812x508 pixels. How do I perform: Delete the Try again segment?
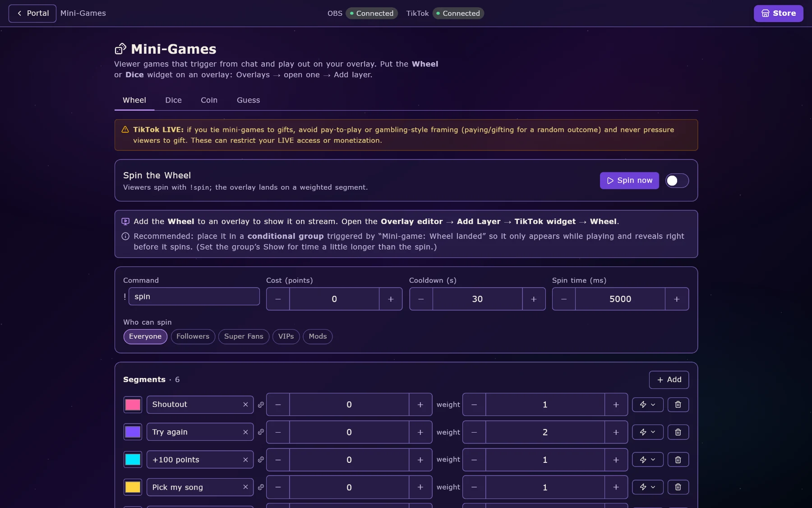[x=678, y=432]
